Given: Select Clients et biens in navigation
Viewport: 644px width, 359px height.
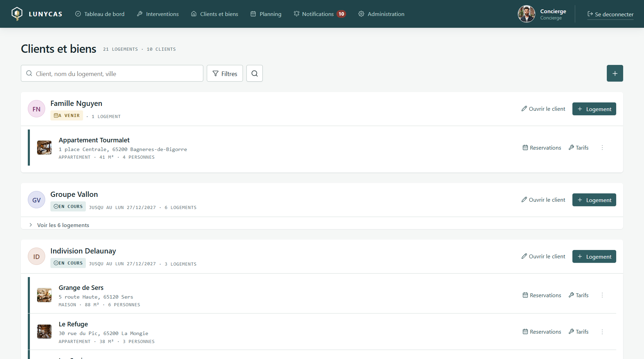Looking at the screenshot, I should pos(214,14).
